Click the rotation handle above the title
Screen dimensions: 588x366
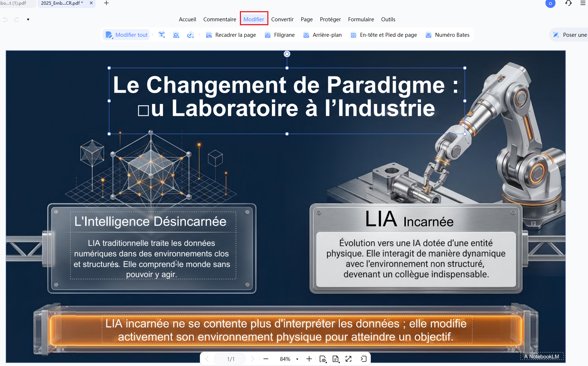coord(287,54)
